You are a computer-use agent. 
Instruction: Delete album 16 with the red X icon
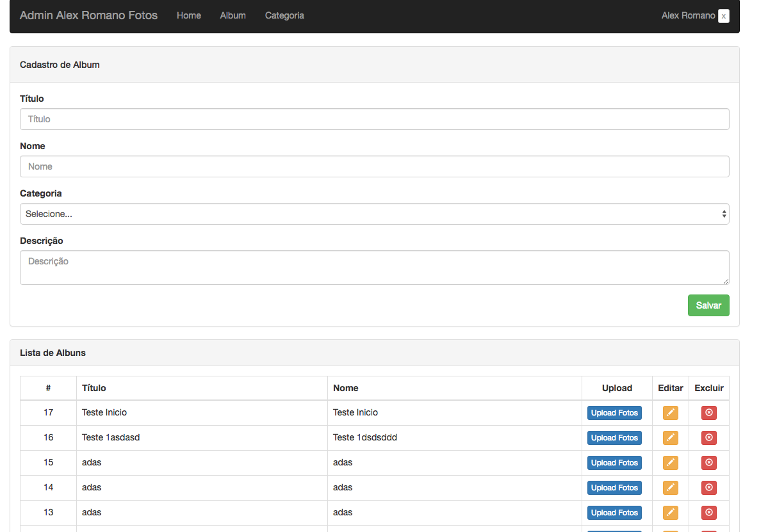pyautogui.click(x=708, y=437)
